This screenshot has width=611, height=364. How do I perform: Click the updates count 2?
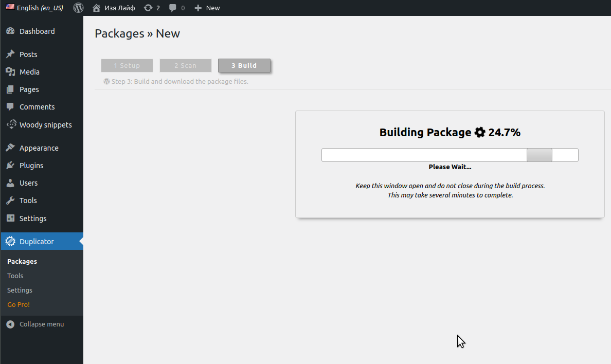pyautogui.click(x=158, y=8)
